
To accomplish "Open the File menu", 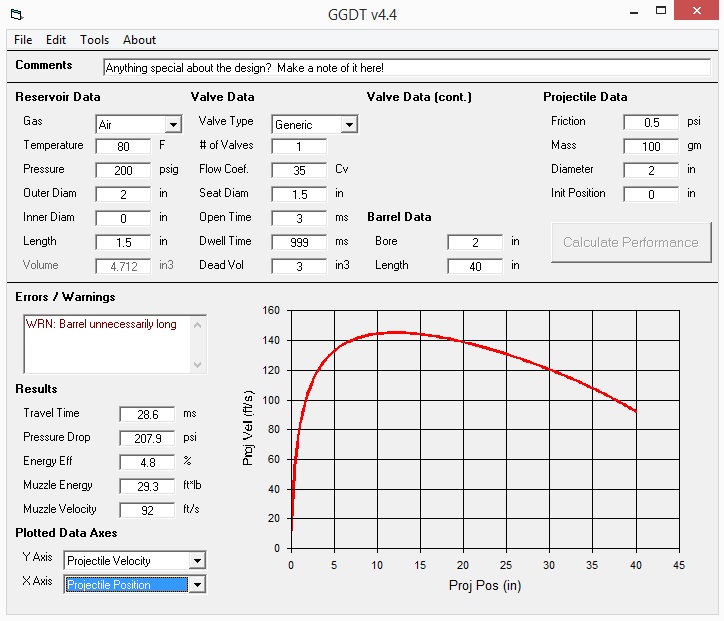I will tap(23, 40).
